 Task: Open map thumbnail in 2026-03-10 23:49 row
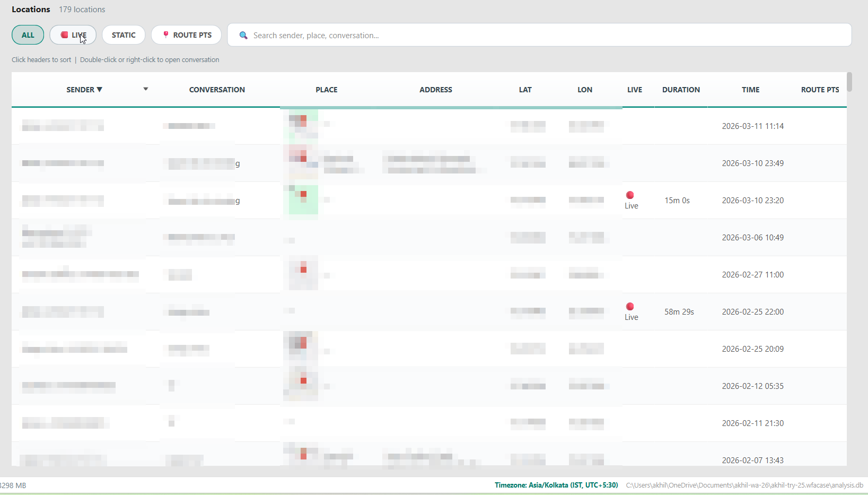click(x=301, y=162)
